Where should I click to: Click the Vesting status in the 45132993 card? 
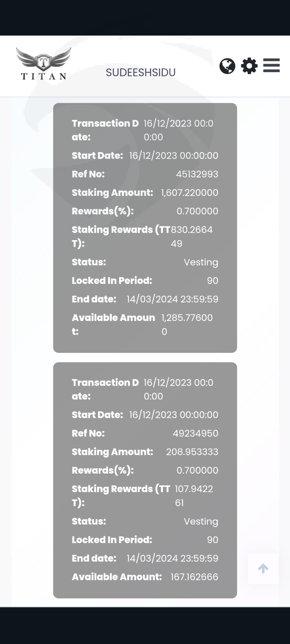[201, 262]
